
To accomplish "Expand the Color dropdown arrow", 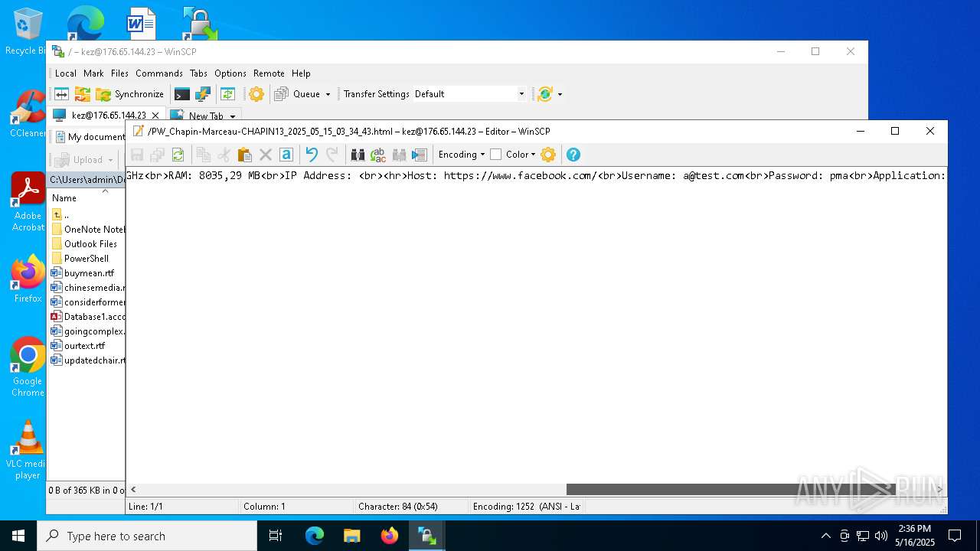I will click(x=533, y=155).
